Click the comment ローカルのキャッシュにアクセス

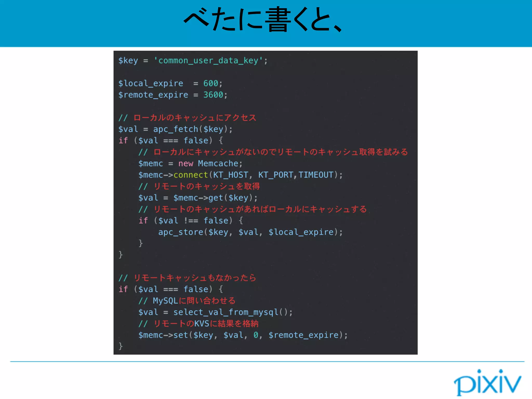click(x=187, y=118)
